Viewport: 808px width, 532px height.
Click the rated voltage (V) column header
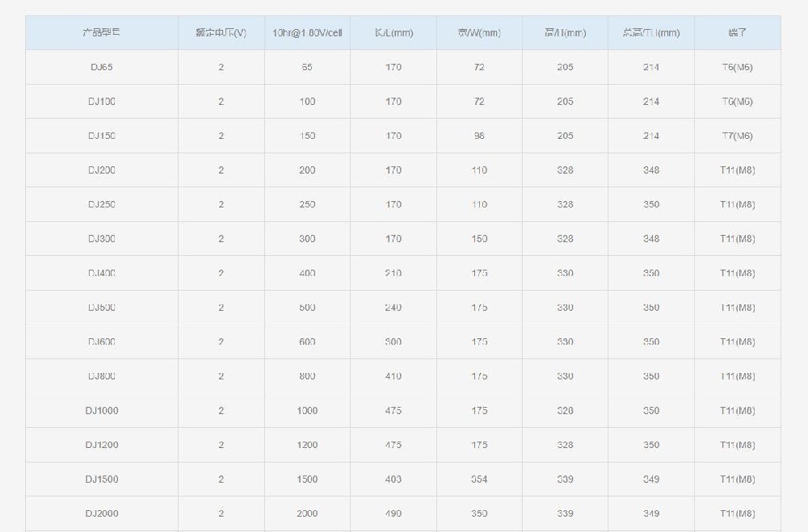221,33
